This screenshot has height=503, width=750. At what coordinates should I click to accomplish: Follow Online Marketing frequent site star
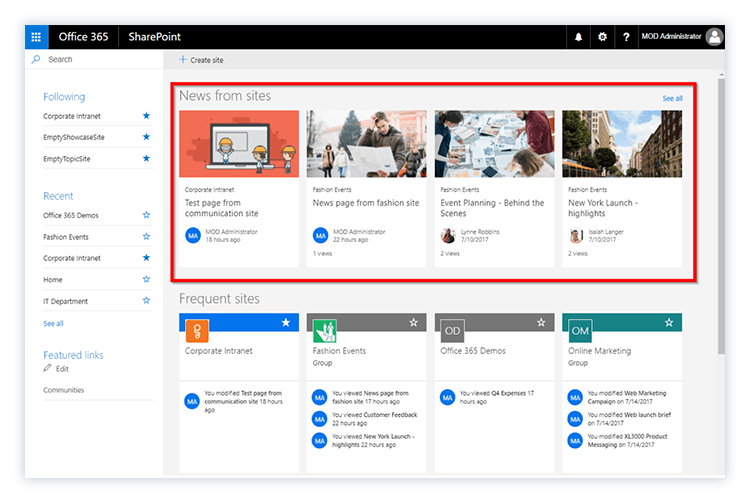pos(669,323)
